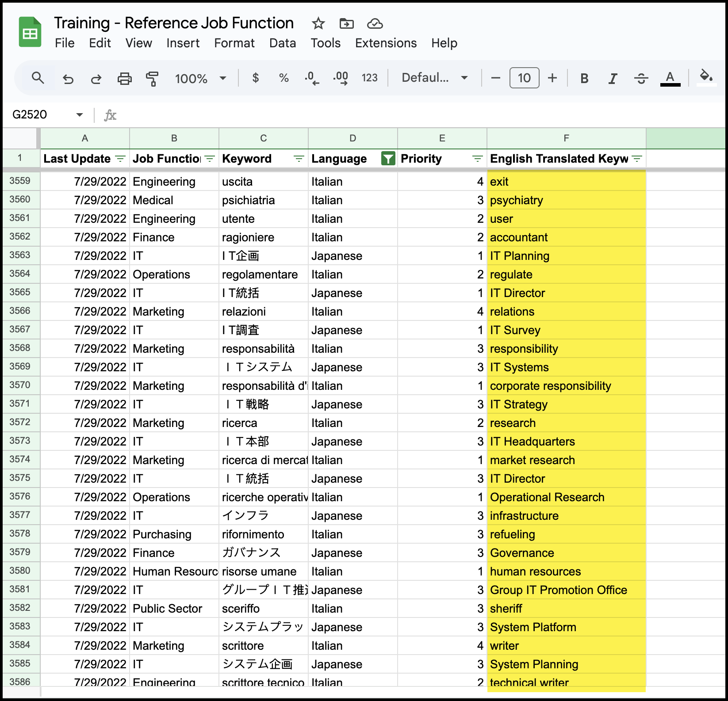Select the cell 'Public Sector'

click(x=174, y=609)
